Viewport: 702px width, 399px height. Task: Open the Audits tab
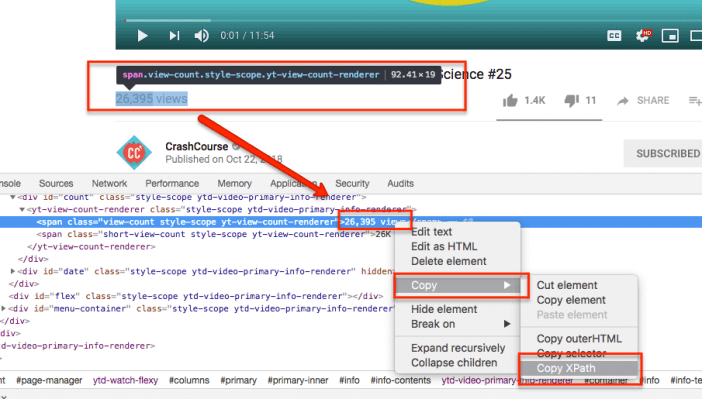coord(400,184)
